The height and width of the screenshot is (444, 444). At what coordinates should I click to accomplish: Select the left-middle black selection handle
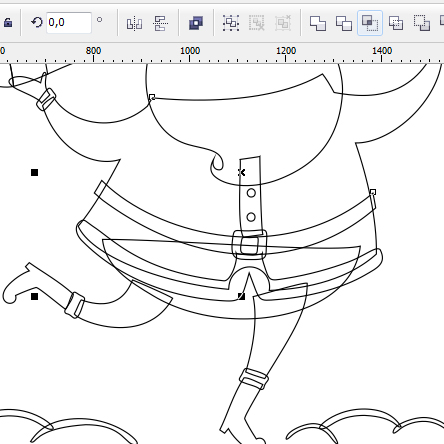coord(34,172)
